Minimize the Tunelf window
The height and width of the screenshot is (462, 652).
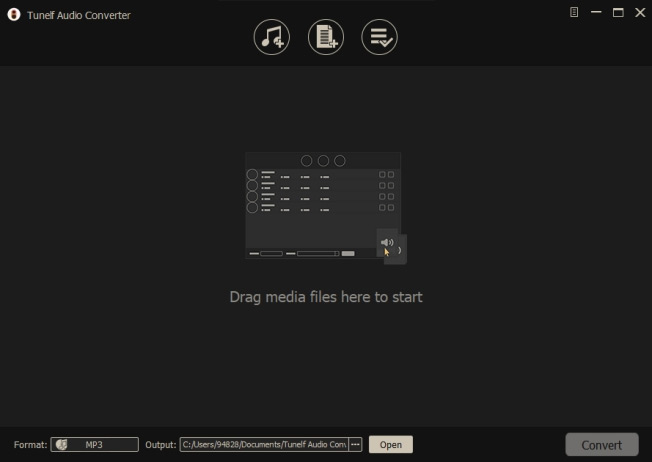(x=596, y=12)
